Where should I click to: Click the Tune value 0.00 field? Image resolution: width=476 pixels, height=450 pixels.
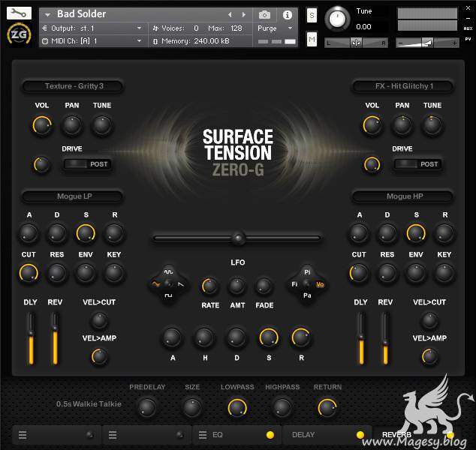pyautogui.click(x=363, y=27)
